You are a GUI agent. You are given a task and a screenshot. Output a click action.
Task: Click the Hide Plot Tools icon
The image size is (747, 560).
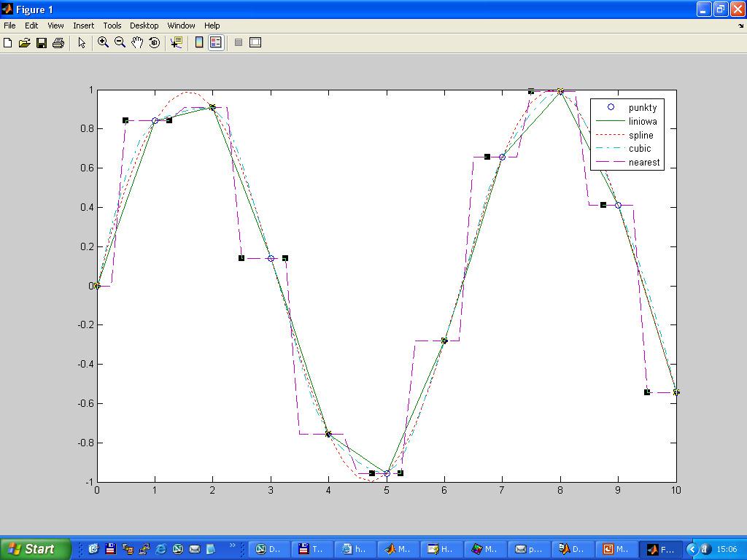[239, 42]
